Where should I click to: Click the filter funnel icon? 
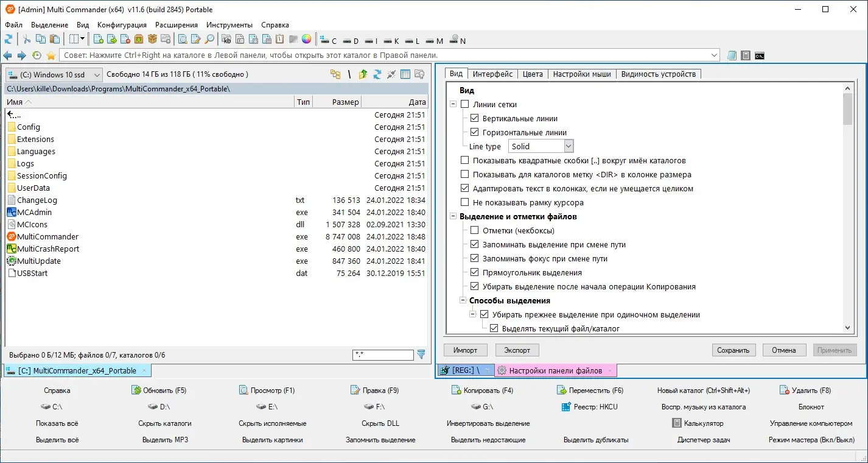tap(421, 355)
